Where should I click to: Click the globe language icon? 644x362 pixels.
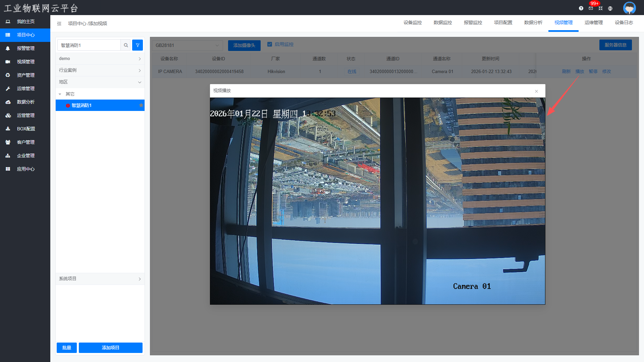click(x=610, y=8)
